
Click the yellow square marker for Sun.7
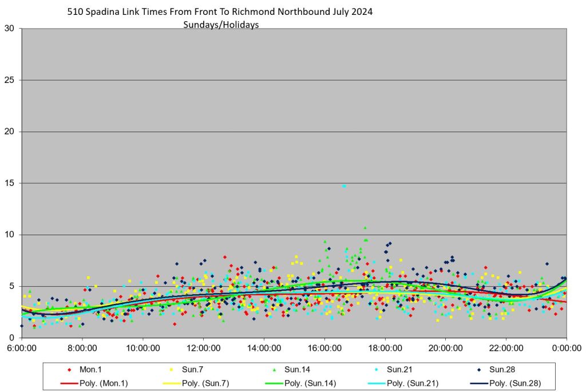pyautogui.click(x=172, y=370)
